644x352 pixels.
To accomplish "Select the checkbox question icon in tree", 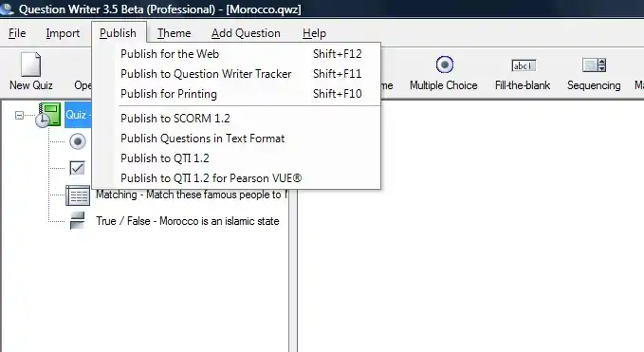I will (x=77, y=168).
